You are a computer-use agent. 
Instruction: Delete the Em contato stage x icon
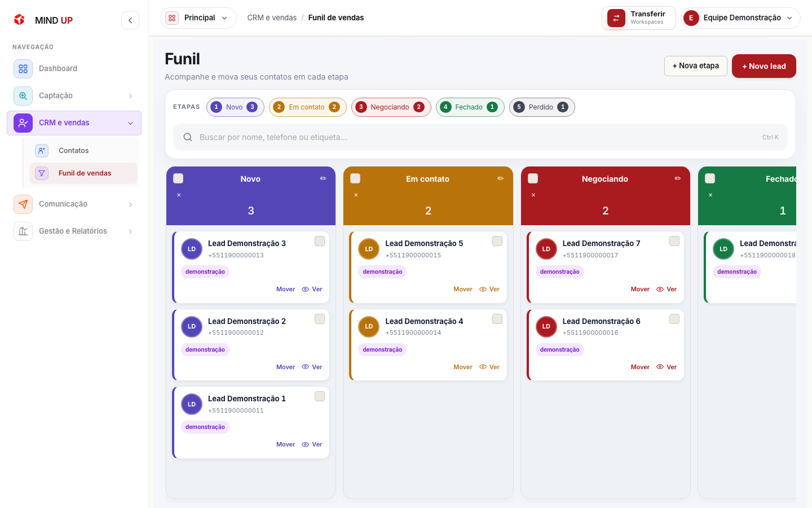point(356,195)
